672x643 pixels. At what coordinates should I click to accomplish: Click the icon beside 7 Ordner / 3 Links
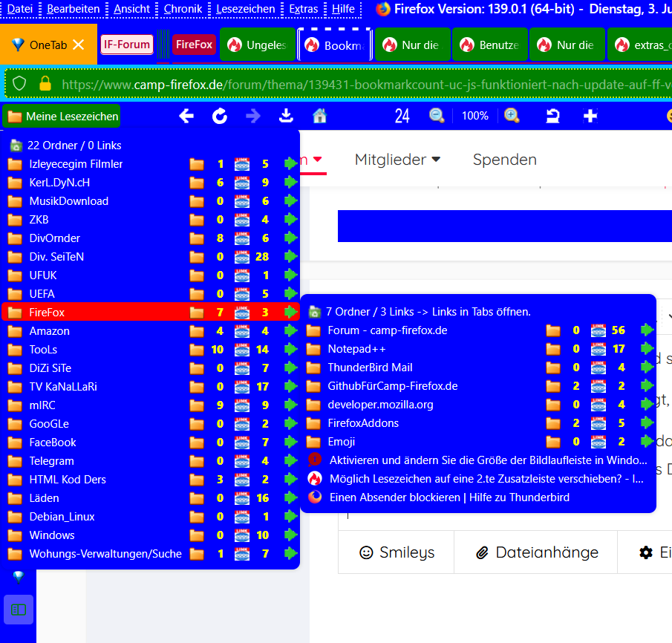pyautogui.click(x=315, y=312)
